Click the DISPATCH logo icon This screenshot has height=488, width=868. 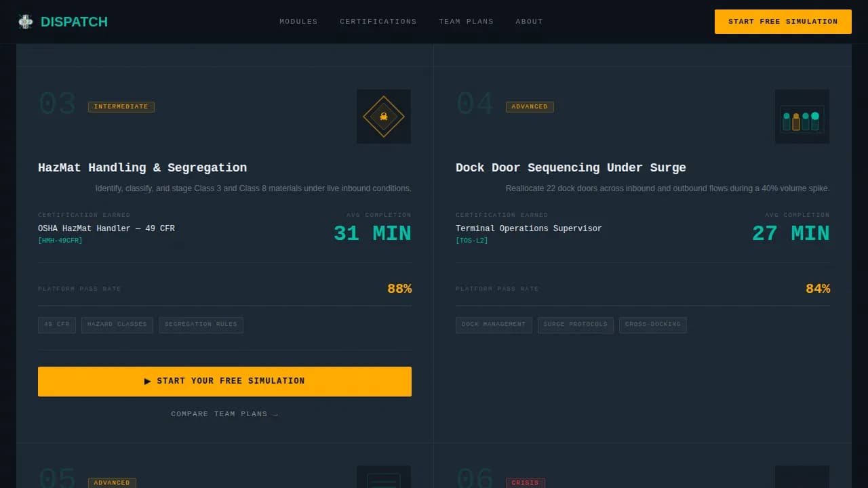click(x=25, y=21)
